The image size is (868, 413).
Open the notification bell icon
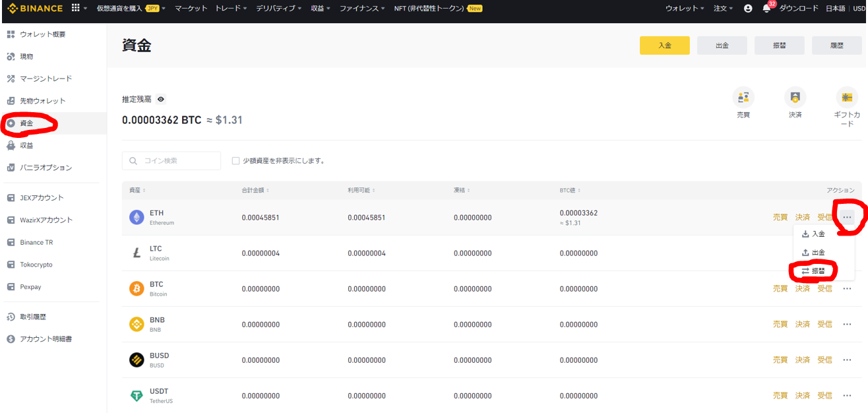[x=766, y=9]
